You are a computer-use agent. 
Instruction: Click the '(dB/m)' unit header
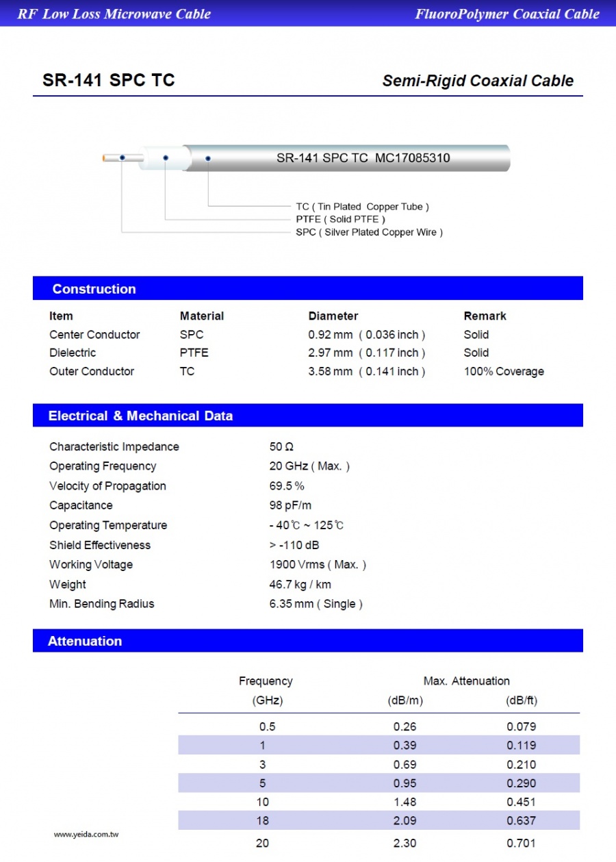pyautogui.click(x=405, y=700)
